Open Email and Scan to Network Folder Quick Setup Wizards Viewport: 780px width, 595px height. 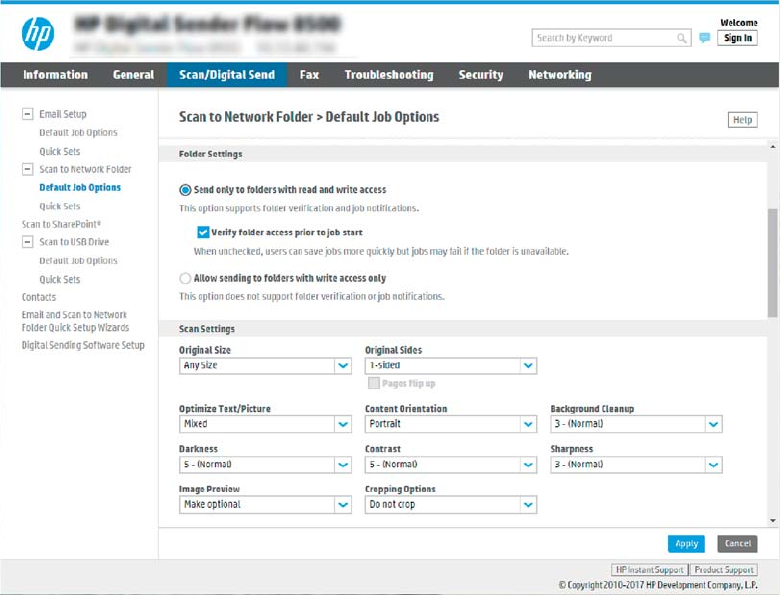pos(75,321)
